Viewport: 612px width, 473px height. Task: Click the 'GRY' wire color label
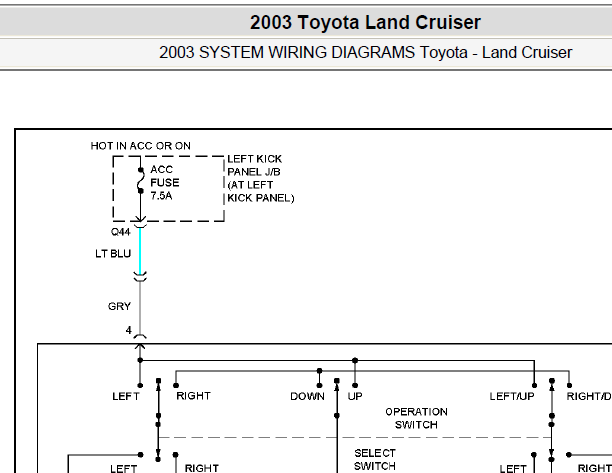(119, 306)
